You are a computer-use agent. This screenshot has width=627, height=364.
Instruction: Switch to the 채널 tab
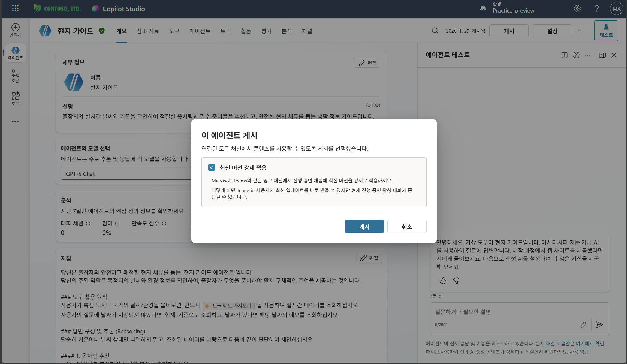click(307, 31)
